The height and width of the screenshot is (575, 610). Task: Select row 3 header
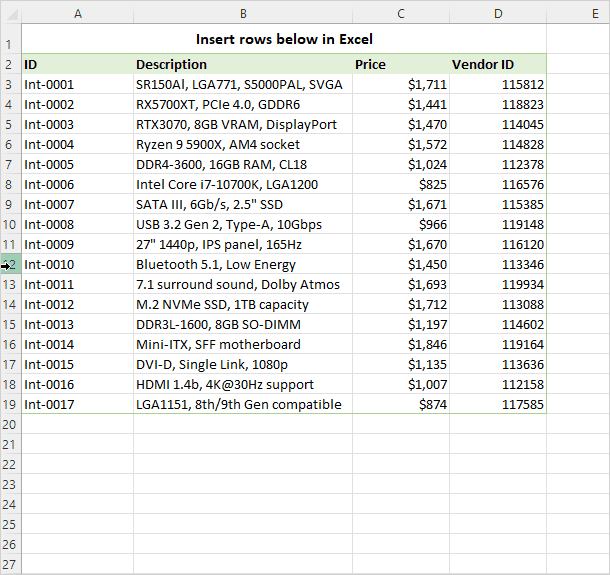[x=9, y=84]
